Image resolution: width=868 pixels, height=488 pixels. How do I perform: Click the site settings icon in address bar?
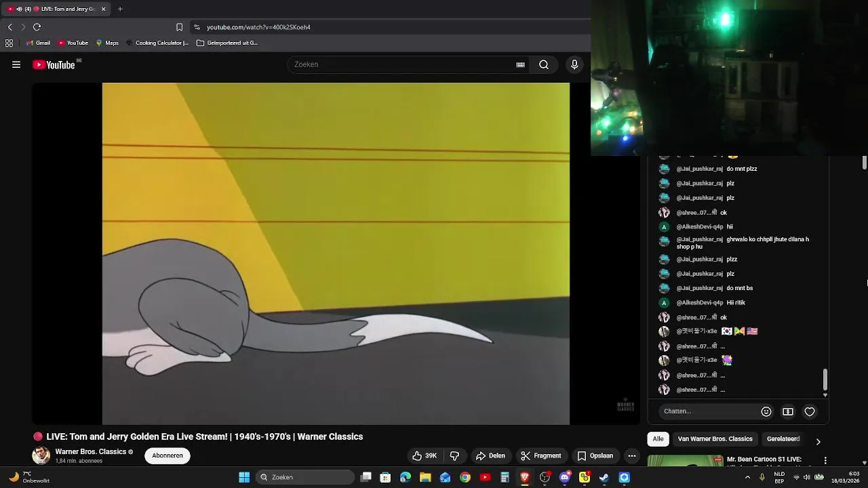tap(197, 27)
